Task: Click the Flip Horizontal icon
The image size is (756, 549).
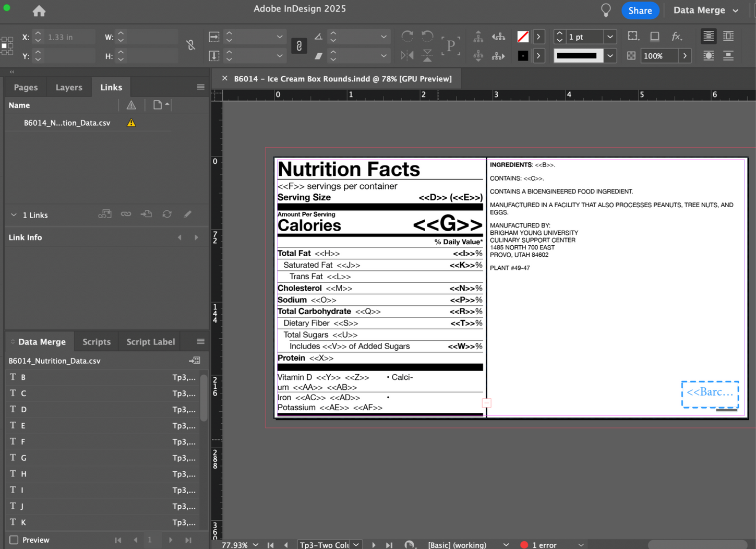Action: click(x=407, y=55)
